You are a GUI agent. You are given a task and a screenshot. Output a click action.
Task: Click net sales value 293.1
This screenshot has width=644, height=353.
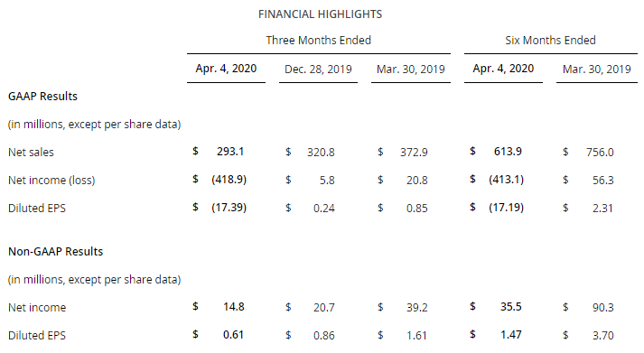pos(230,152)
